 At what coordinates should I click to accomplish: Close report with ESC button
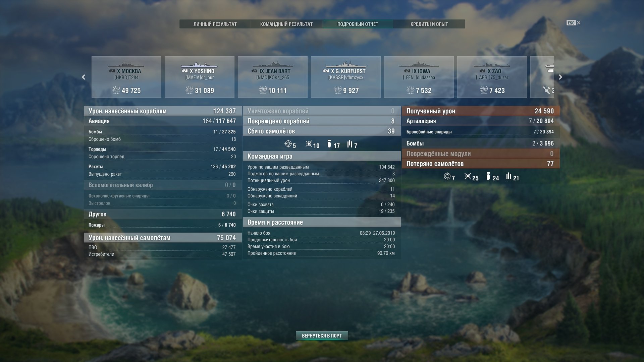pyautogui.click(x=574, y=23)
